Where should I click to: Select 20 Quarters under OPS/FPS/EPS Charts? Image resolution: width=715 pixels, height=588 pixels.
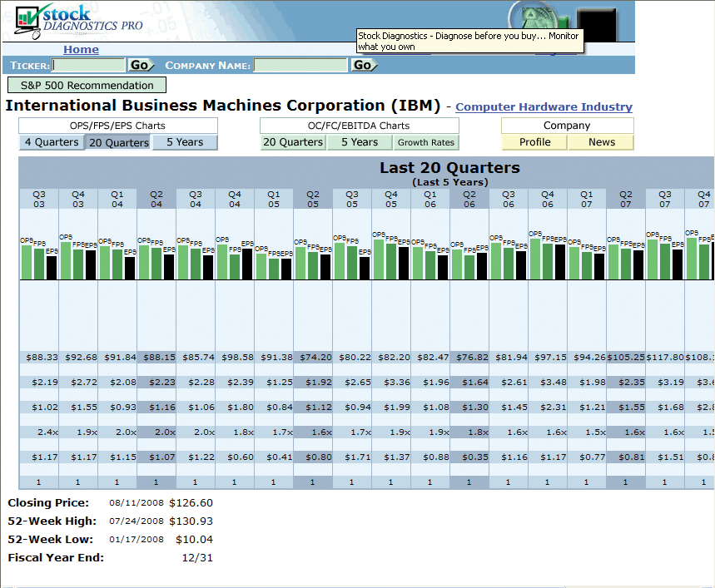[118, 142]
